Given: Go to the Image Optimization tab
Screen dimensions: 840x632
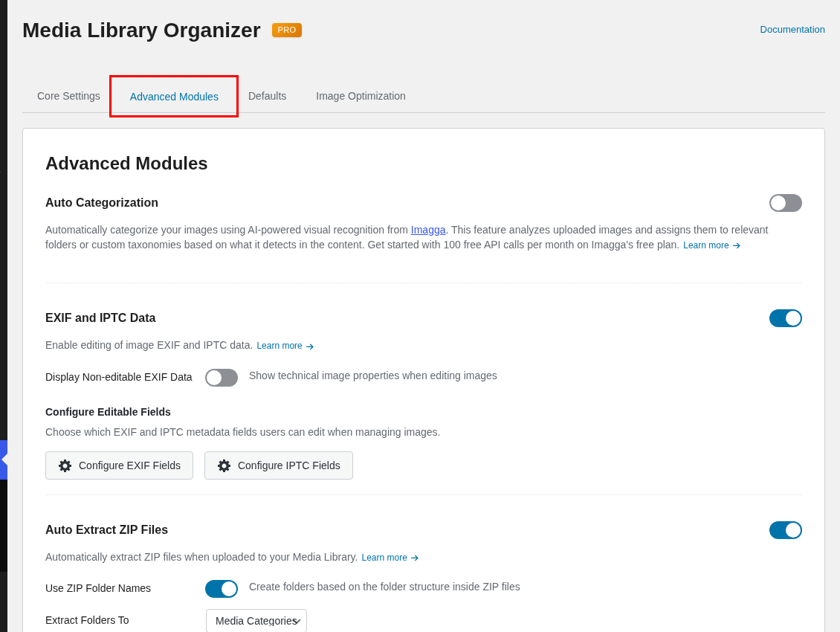Looking at the screenshot, I should pos(361,96).
